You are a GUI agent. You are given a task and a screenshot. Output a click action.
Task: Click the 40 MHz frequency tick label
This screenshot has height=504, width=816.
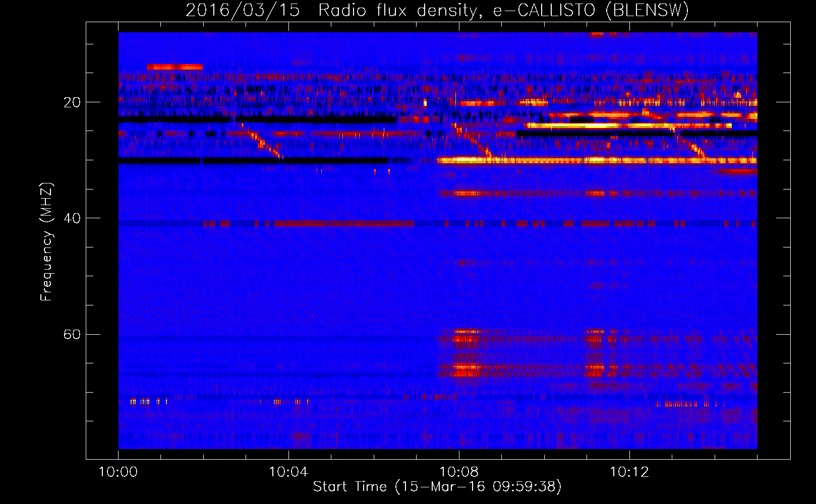click(x=72, y=218)
